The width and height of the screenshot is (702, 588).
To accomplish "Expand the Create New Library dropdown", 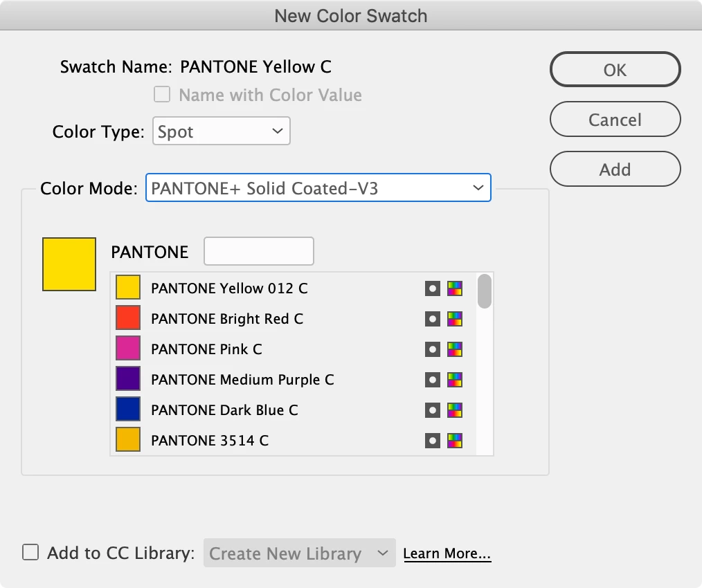I will coord(299,553).
